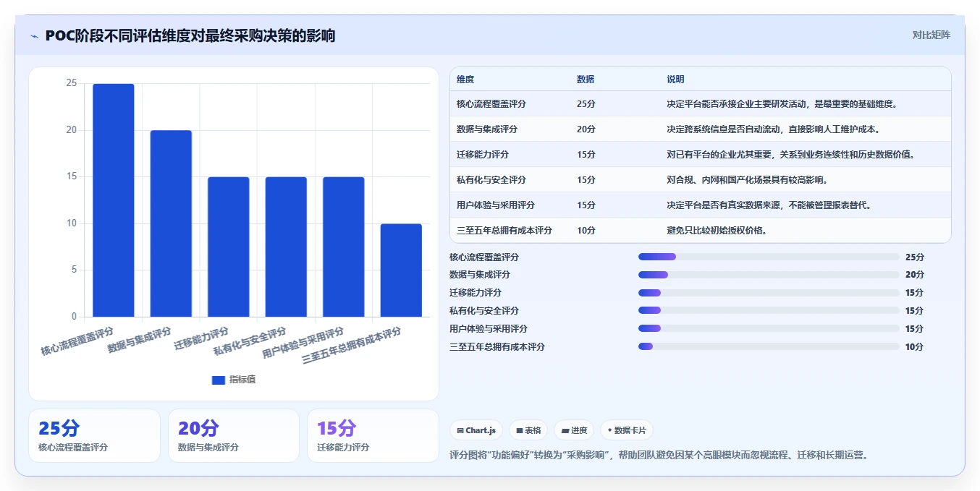Select the 数据卡片 tag chip
Screen dimensions: 980x491
click(626, 430)
